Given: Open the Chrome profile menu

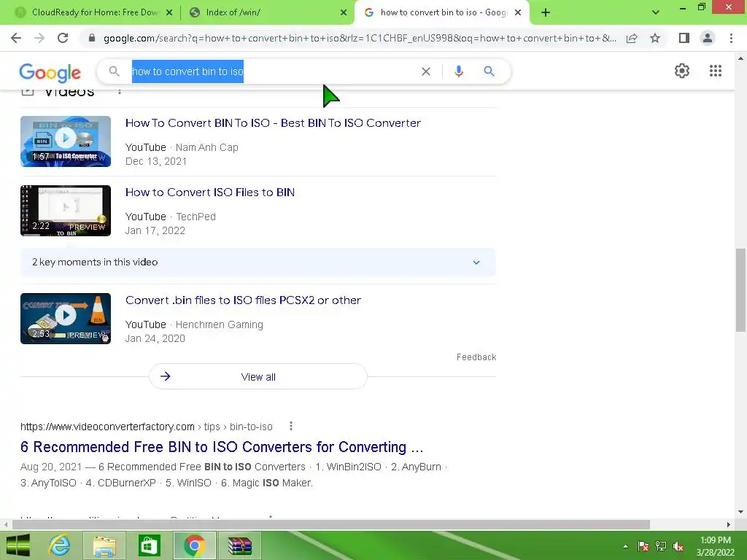Looking at the screenshot, I should click(708, 38).
